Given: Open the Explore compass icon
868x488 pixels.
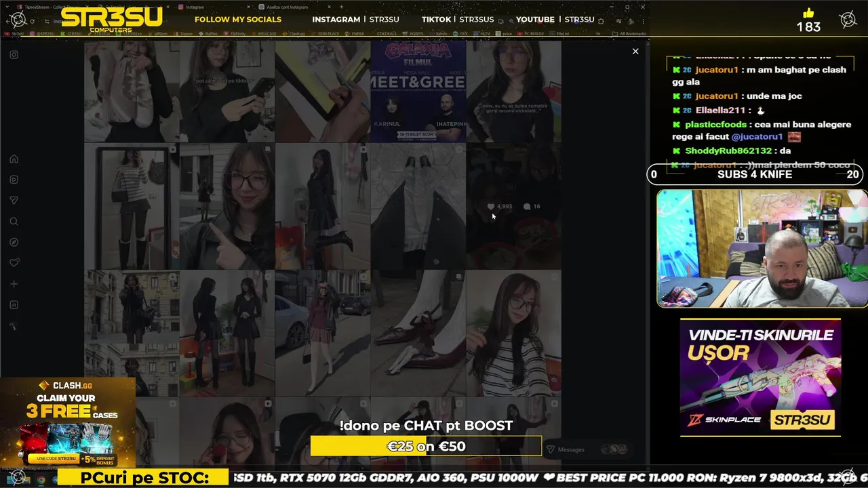Looking at the screenshot, I should click(14, 242).
